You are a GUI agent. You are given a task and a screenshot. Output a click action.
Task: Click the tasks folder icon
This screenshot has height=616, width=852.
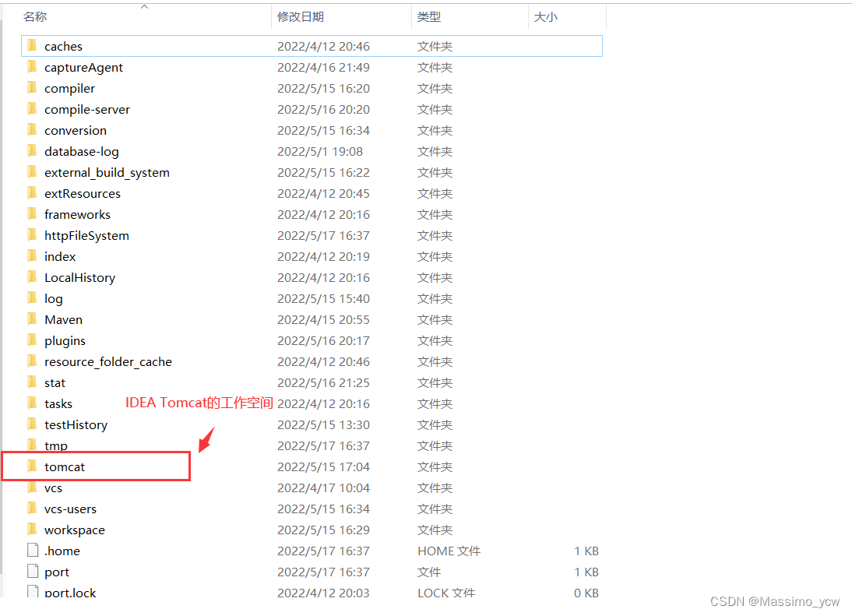click(33, 403)
